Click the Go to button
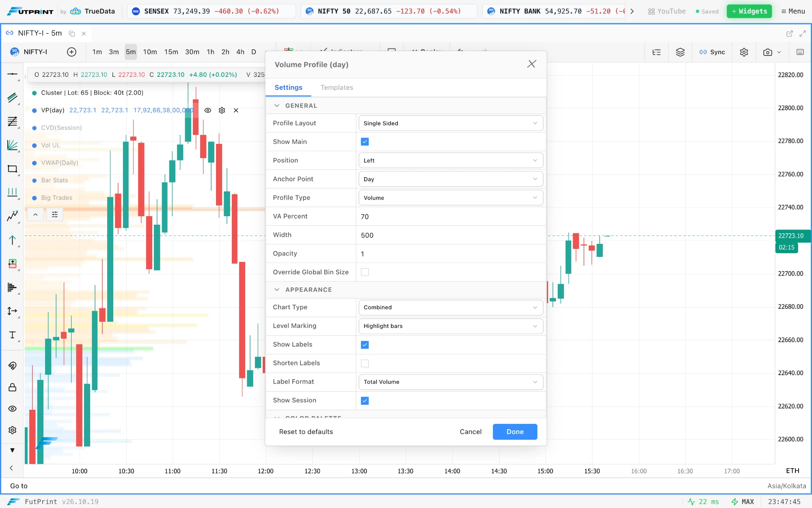The image size is (812, 508). 19,486
